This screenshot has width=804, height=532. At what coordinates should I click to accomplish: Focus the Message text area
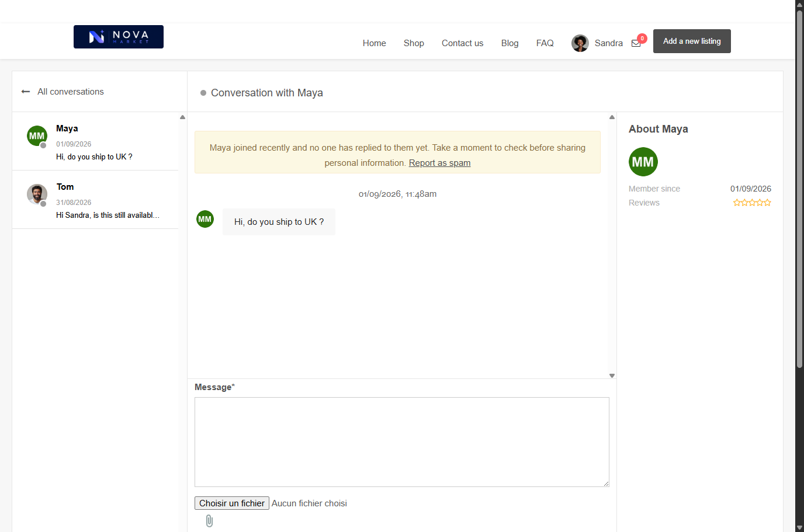tap(402, 442)
